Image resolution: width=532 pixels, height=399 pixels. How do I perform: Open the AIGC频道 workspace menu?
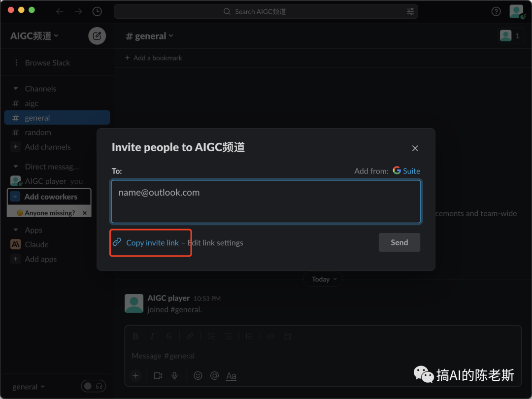(x=34, y=35)
